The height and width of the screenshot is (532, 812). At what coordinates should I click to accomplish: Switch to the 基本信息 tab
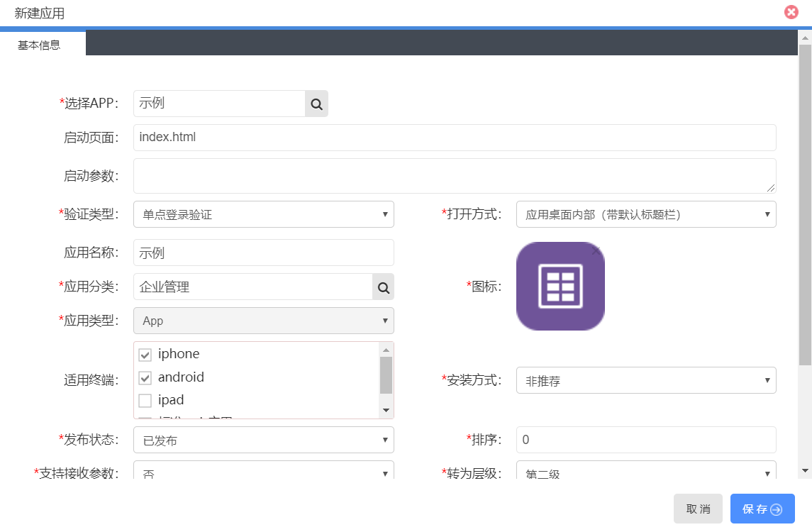[40, 45]
